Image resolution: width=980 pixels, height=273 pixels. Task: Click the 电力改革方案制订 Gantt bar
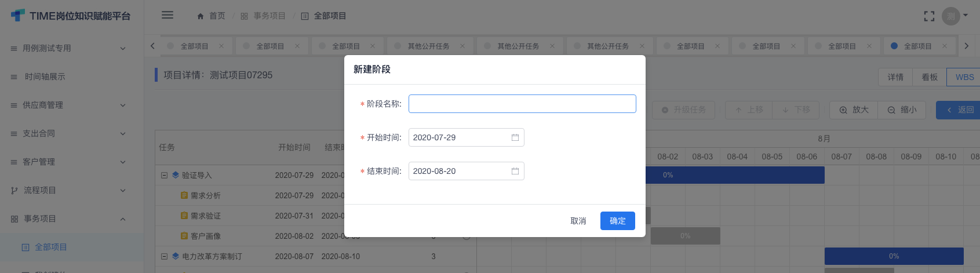click(894, 256)
